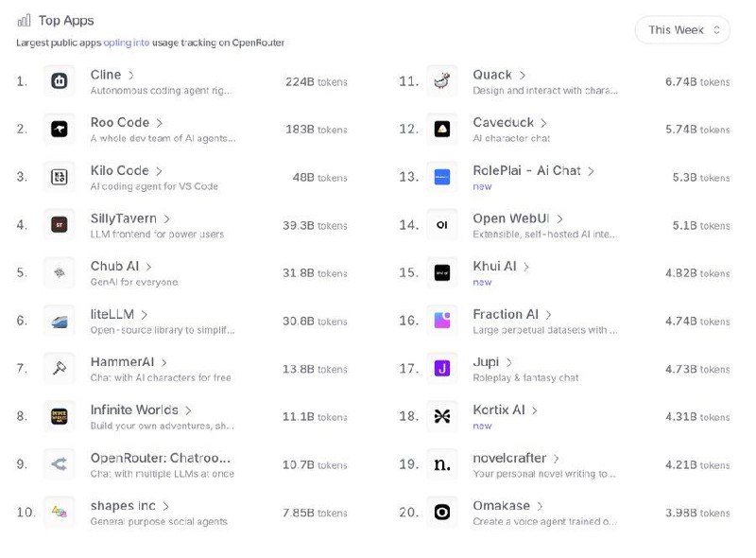756x558 pixels.
Task: Open the Kilo Code app icon
Action: tap(60, 177)
